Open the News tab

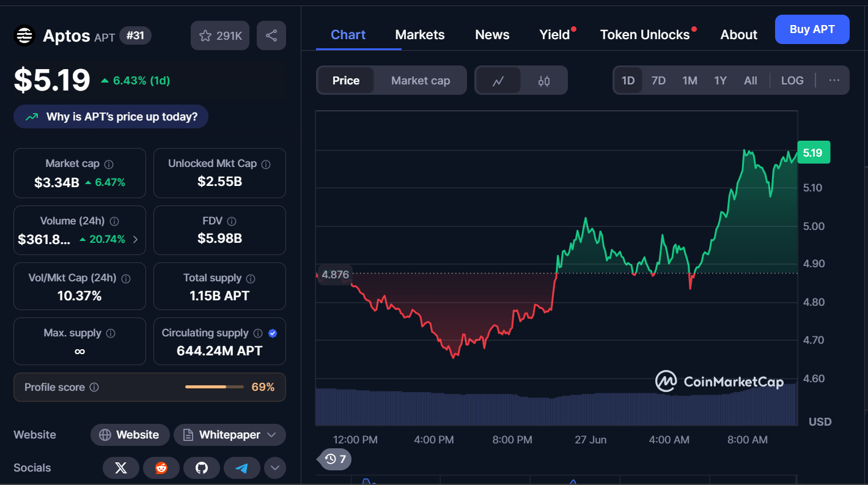492,35
